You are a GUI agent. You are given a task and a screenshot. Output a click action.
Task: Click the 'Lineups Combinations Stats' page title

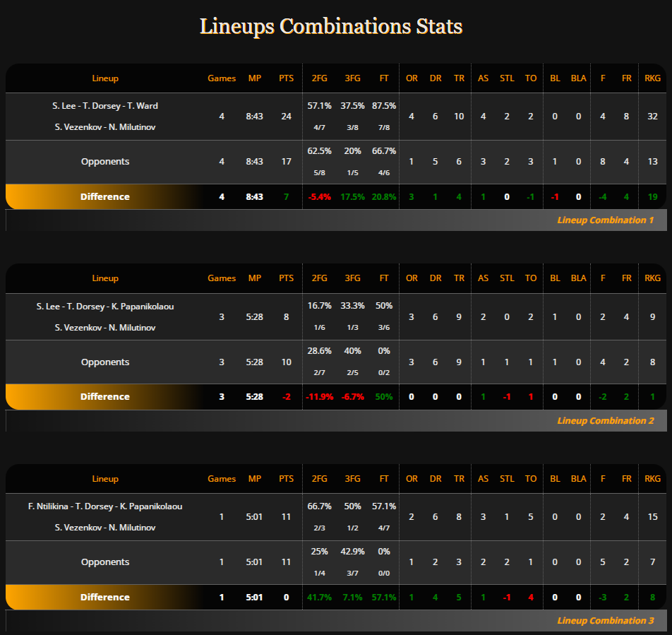[x=331, y=27]
